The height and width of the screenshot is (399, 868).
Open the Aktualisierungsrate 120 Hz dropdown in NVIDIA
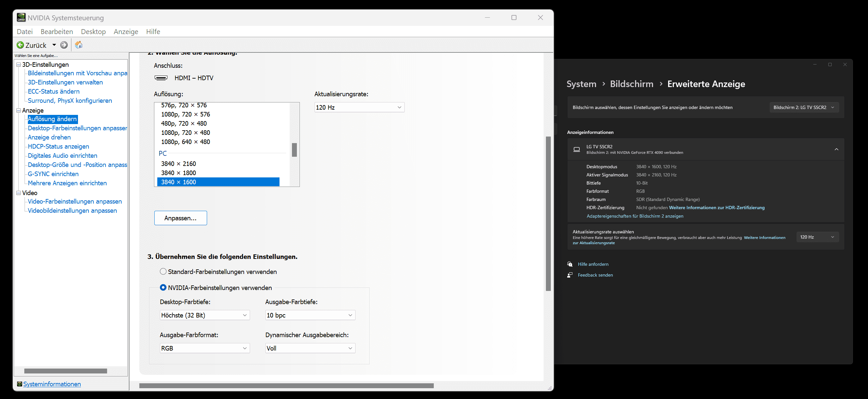[x=359, y=107]
